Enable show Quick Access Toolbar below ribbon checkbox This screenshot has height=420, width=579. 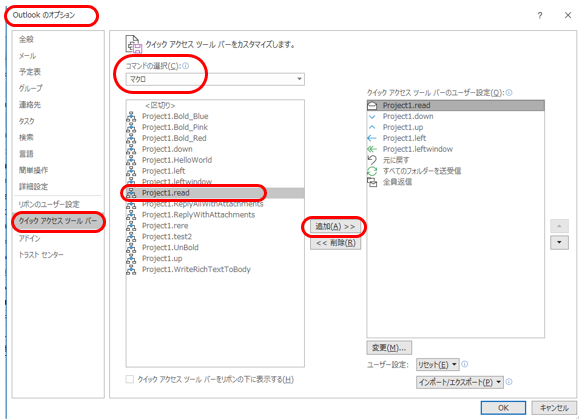pos(130,379)
